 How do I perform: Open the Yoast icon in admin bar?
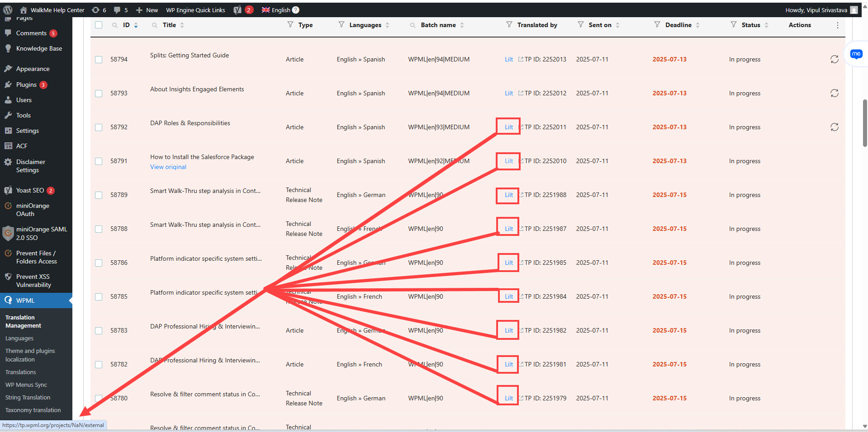237,10
